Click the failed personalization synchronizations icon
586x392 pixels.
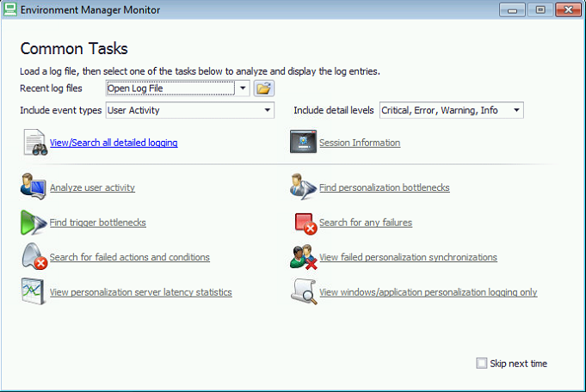(304, 257)
